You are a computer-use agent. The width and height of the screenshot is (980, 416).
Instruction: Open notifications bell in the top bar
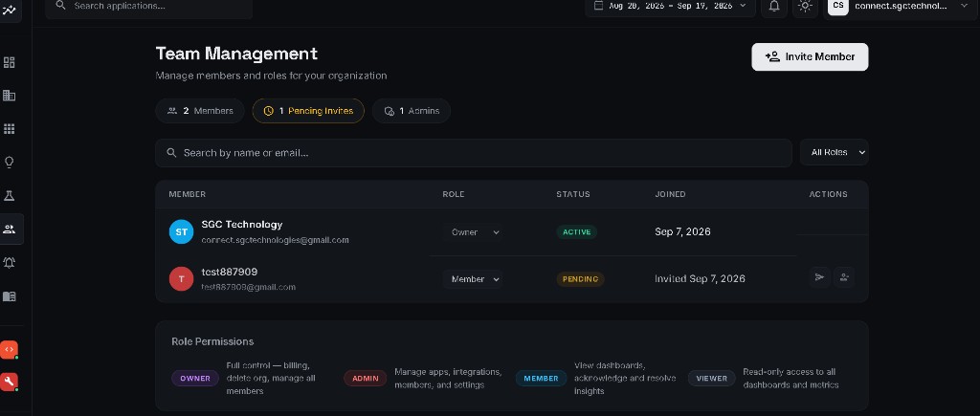(x=773, y=7)
